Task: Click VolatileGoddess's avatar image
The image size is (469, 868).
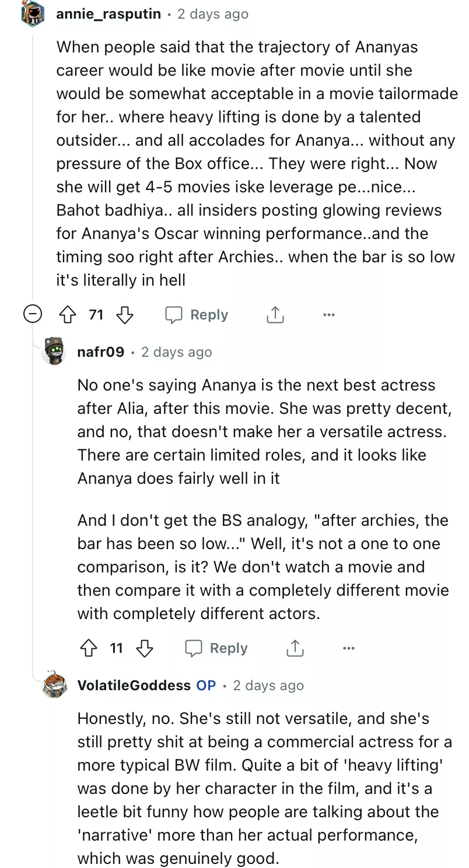Action: point(54,685)
